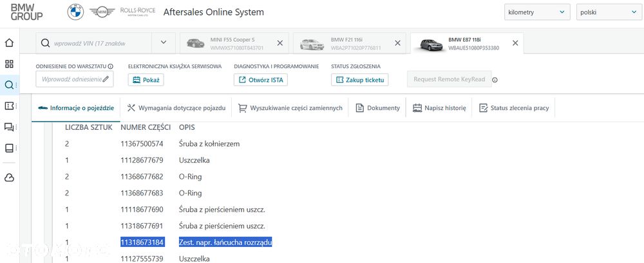This screenshot has height=263, width=644.
Task: Click the Aftersales Online System title
Action: 214,12
